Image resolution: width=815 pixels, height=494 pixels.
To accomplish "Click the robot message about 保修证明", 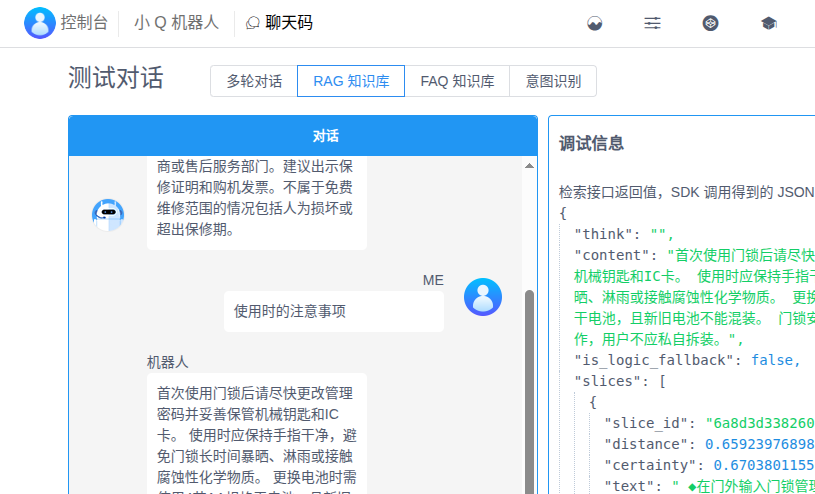I will tap(257, 202).
